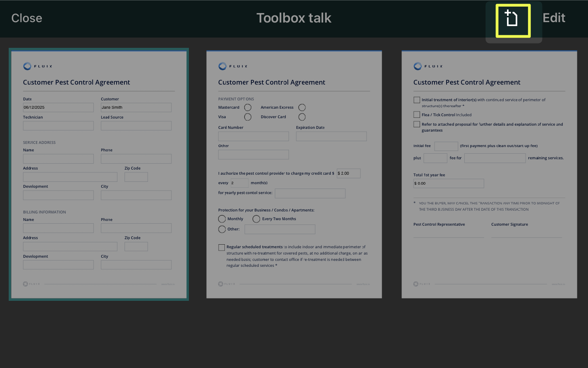This screenshot has height=368, width=588.
Task: Select the Monthly protection radio button
Action: click(x=222, y=219)
